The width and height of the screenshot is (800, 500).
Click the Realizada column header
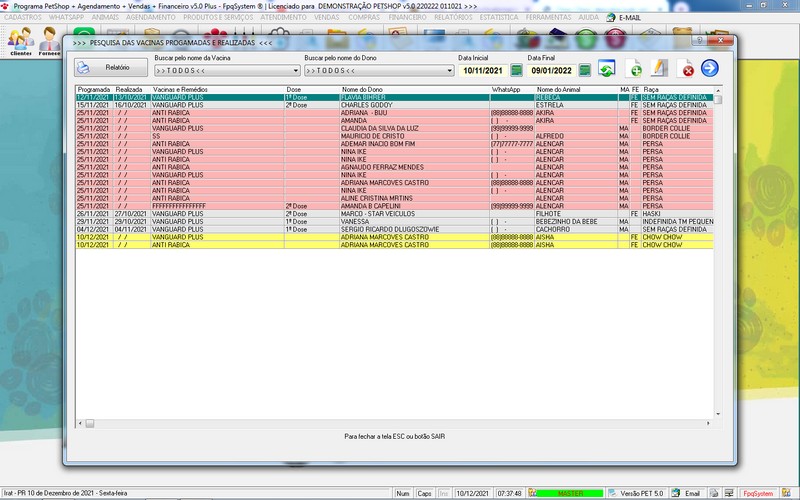pyautogui.click(x=129, y=89)
